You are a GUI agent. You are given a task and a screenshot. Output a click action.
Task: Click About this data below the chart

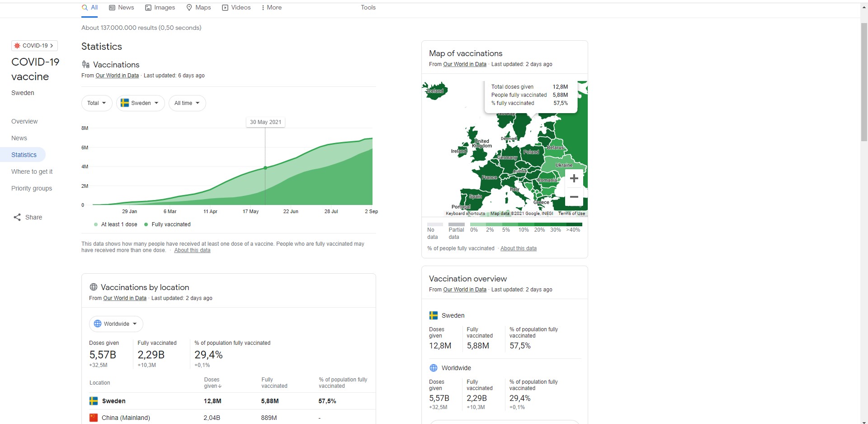(x=192, y=250)
